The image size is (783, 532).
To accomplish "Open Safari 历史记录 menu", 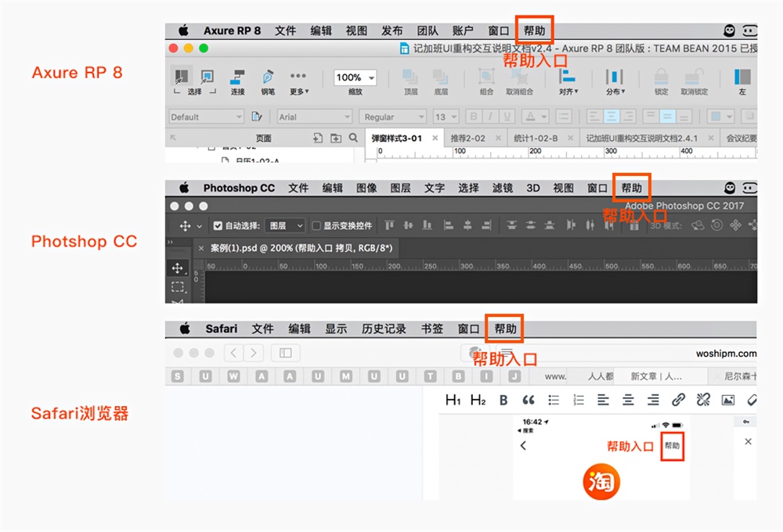I will pyautogui.click(x=384, y=329).
